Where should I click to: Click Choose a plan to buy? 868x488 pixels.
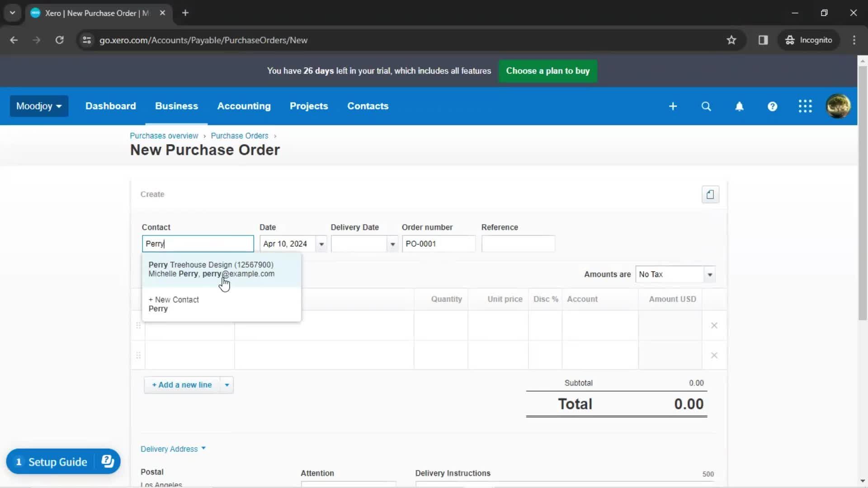(547, 71)
